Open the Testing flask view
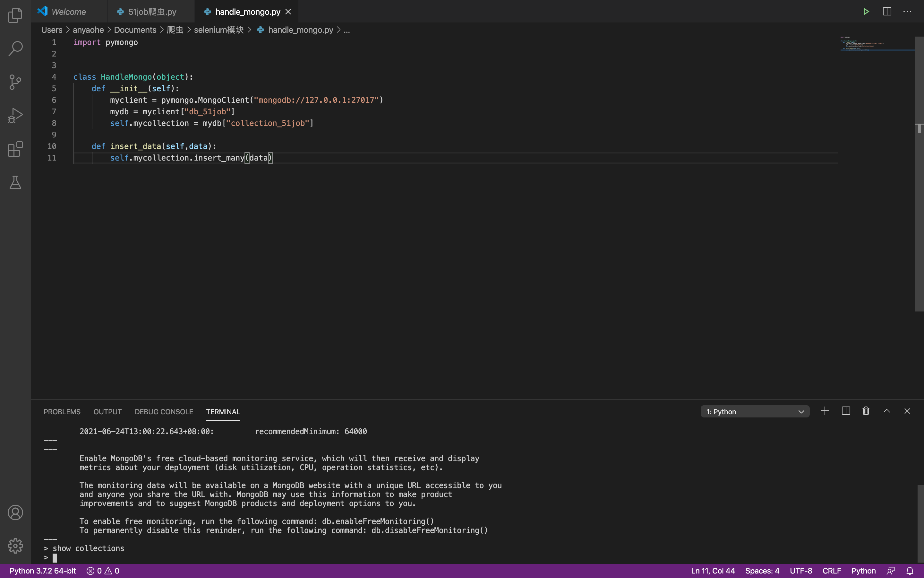This screenshot has height=578, width=924. point(15,182)
